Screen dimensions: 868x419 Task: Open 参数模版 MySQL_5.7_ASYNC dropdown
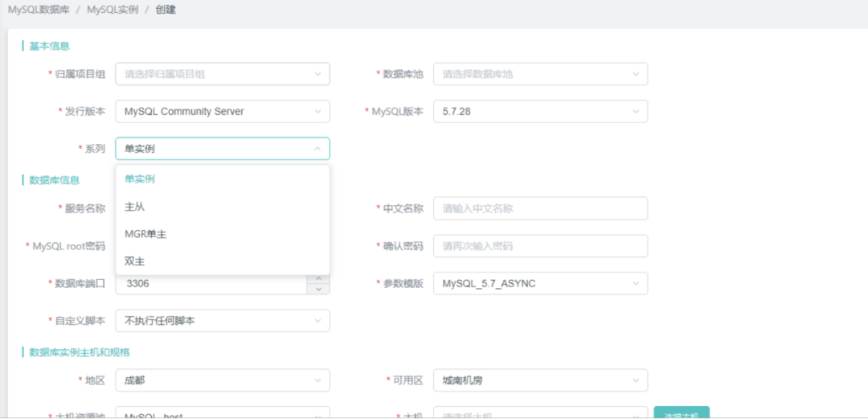(x=540, y=283)
